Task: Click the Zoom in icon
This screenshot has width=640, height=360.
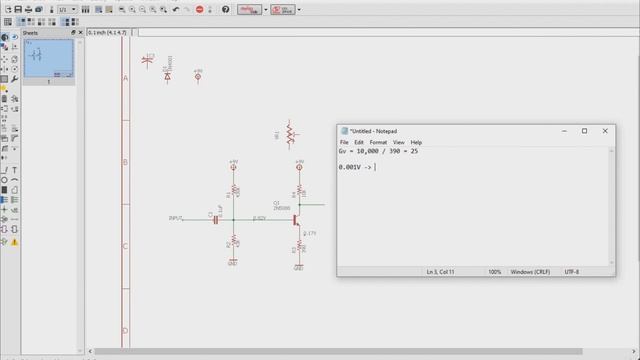Action: coord(132,9)
